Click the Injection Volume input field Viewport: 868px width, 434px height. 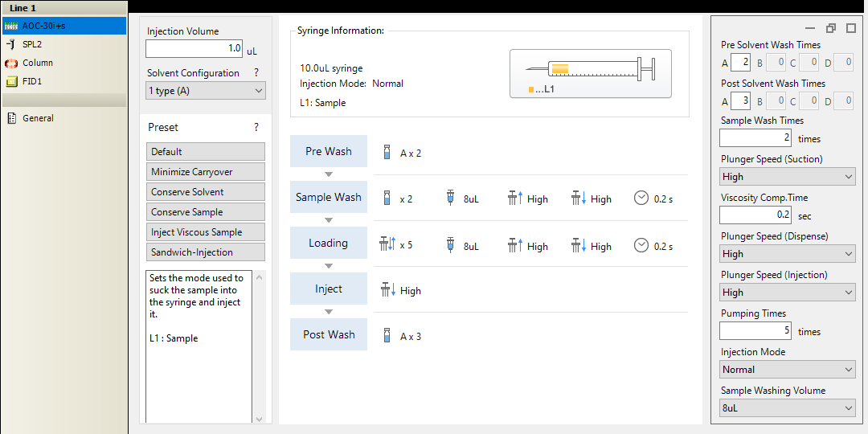click(x=194, y=48)
